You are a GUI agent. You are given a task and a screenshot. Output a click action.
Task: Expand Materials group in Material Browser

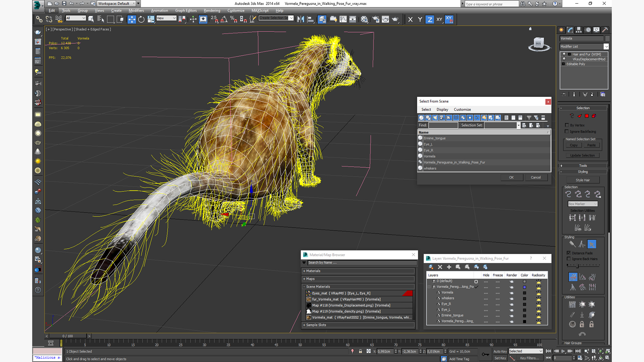[x=359, y=271]
